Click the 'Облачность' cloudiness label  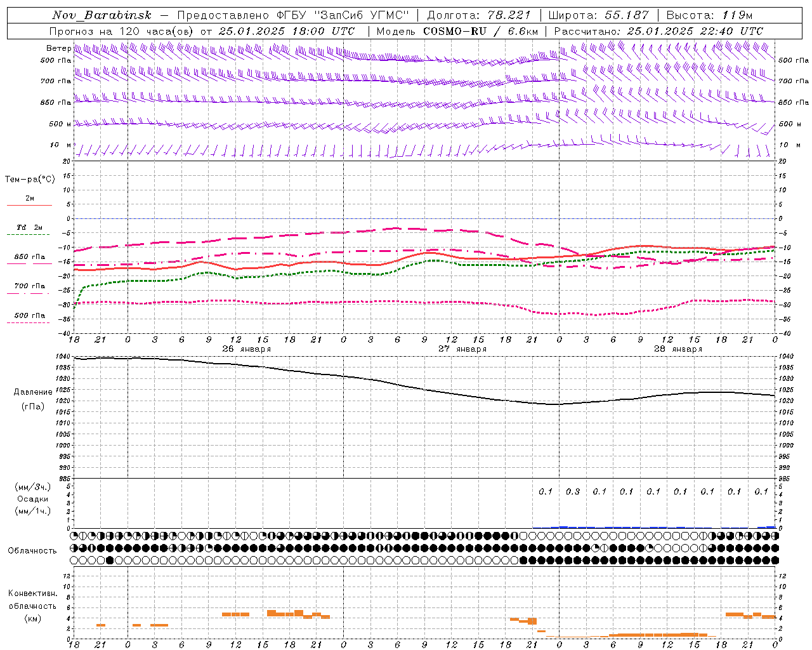[x=32, y=550]
